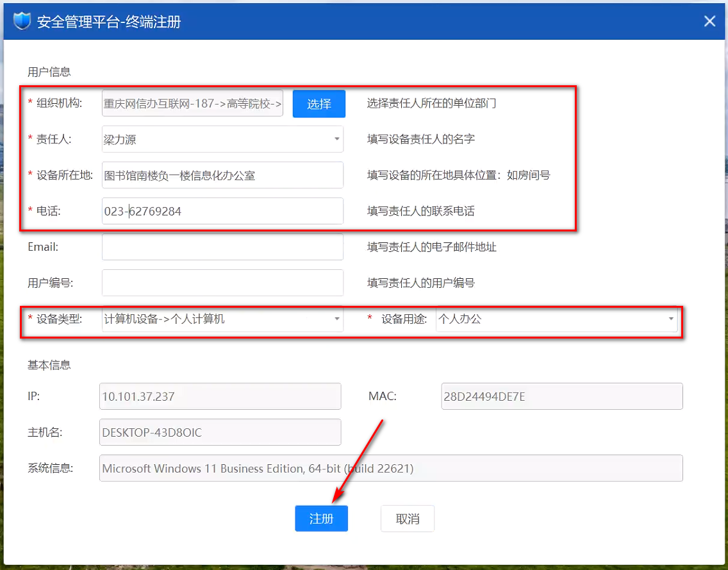This screenshot has width=728, height=570.
Task: Click the 电话 input field
Action: click(x=222, y=211)
